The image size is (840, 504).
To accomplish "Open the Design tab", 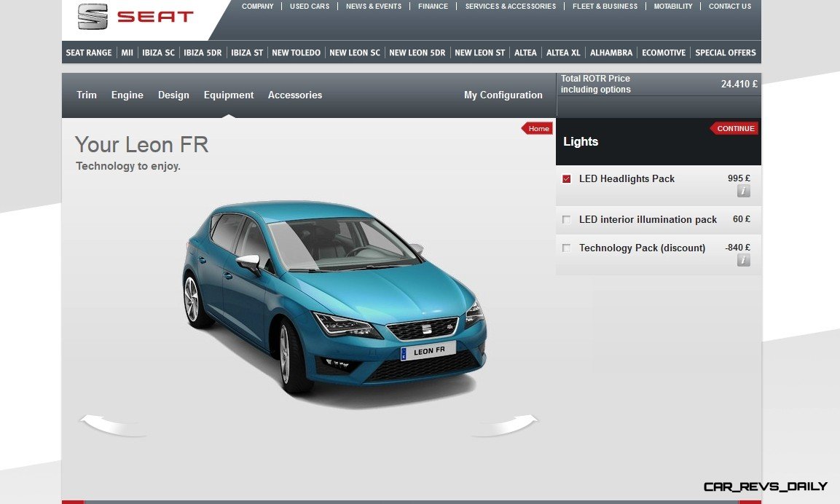I will click(173, 95).
